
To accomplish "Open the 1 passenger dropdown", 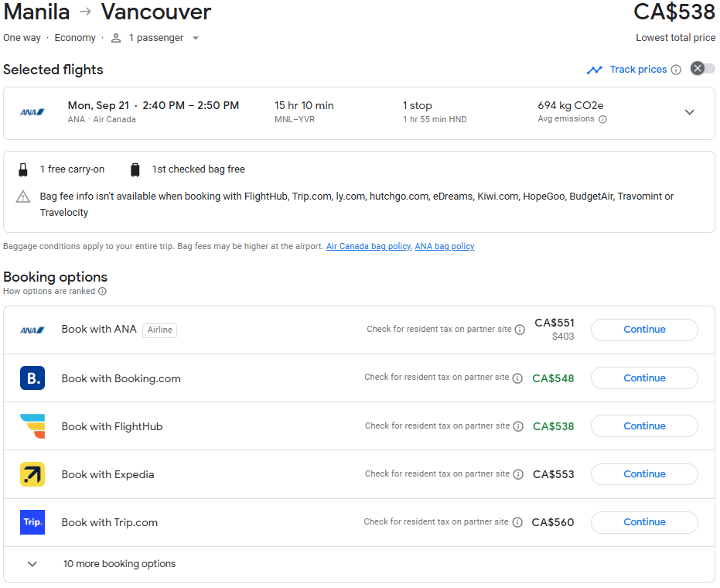I will [x=155, y=38].
